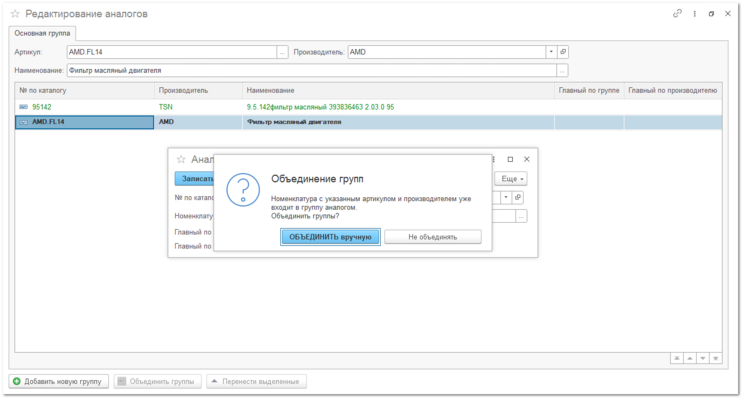Viewport: 743px width, 399px height.
Task: Click favorite star in the analog window
Action: point(181,159)
